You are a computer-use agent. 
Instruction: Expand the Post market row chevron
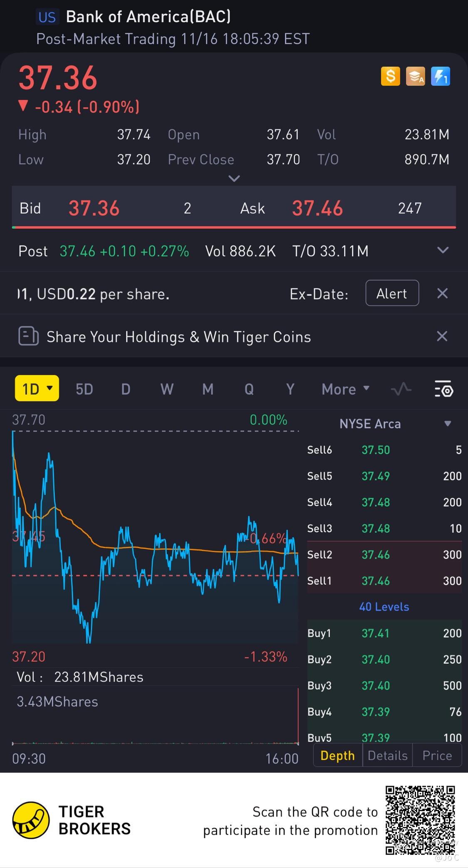click(x=443, y=250)
